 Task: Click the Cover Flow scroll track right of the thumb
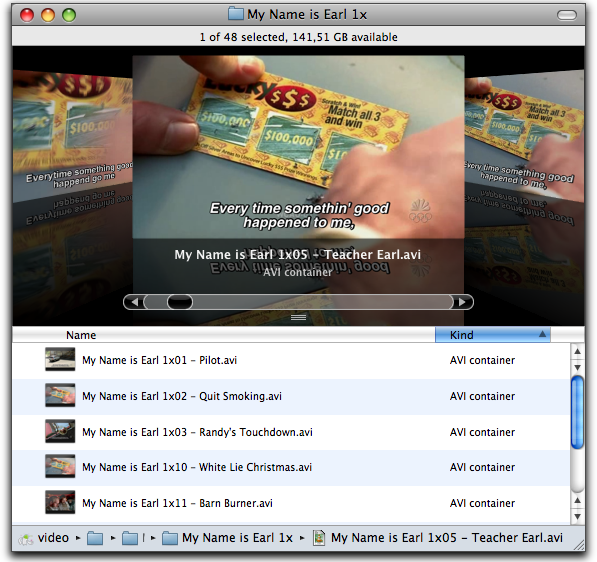[322, 302]
